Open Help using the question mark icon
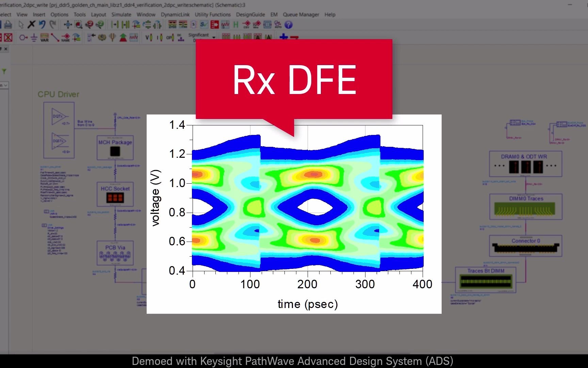The width and height of the screenshot is (588, 368). click(288, 25)
